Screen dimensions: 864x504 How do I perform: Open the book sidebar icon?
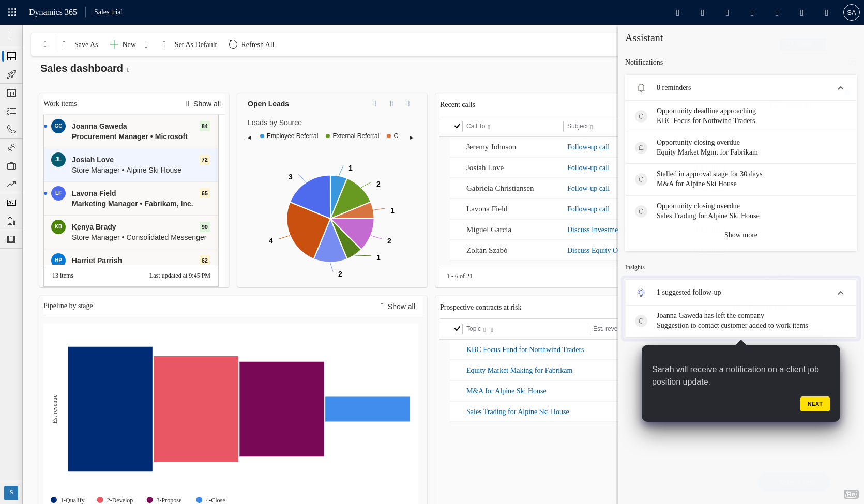coord(11,239)
